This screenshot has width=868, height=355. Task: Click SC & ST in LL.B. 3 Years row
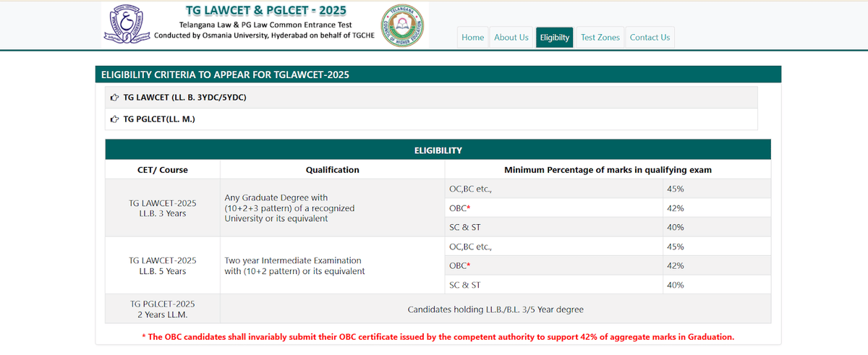point(553,227)
